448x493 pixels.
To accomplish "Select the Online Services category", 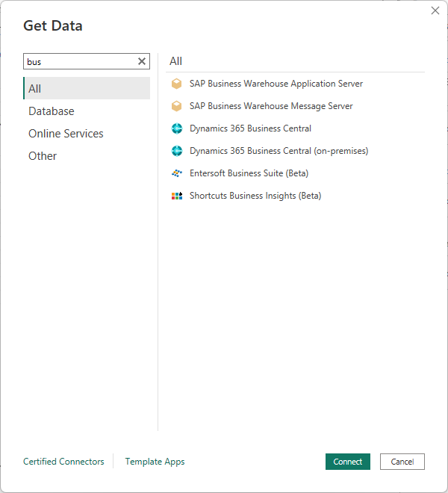I will coord(87,133).
